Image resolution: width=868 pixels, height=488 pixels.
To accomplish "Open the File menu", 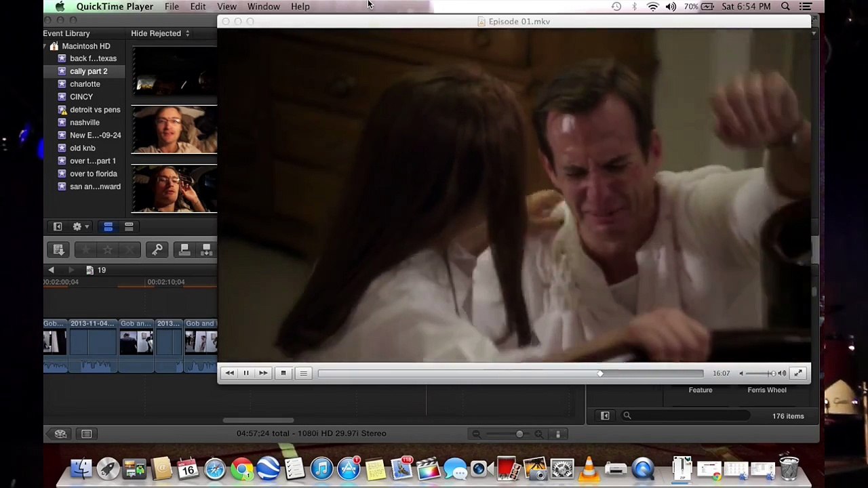I will (172, 7).
